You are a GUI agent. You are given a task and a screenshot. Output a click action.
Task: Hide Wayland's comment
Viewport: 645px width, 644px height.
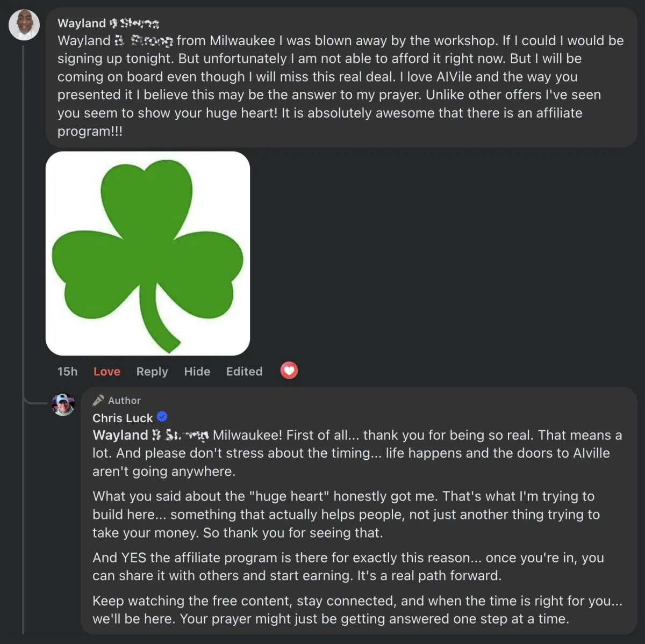tap(197, 372)
